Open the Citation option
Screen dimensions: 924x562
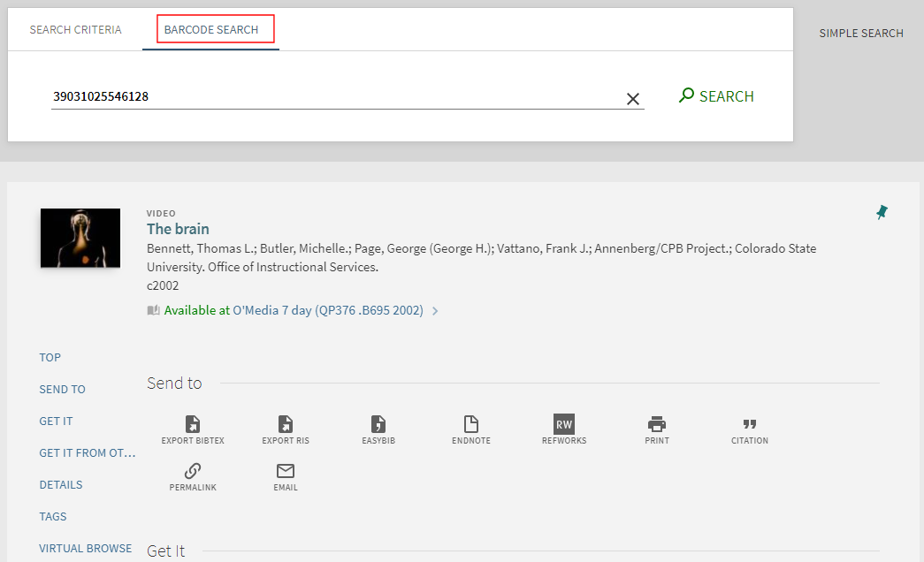(x=750, y=425)
